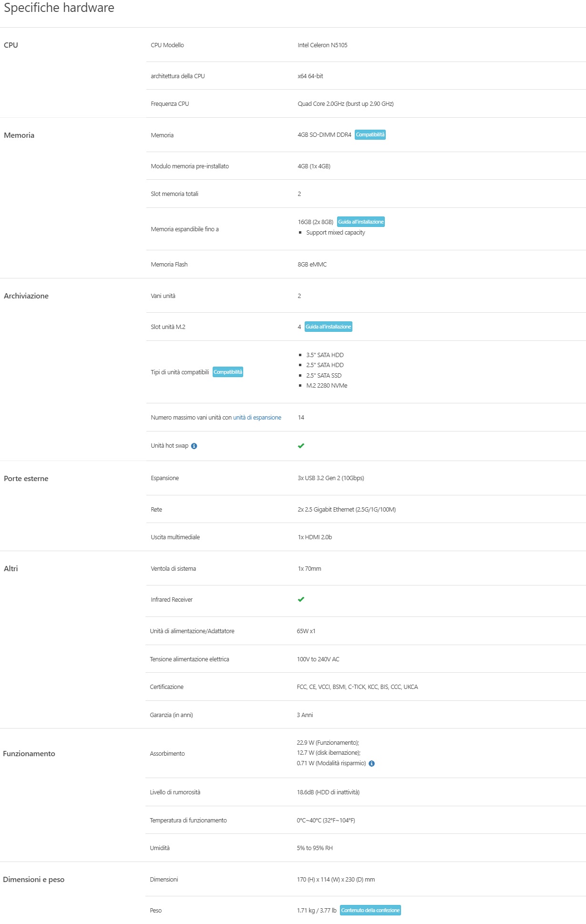
Task: Click the Specifiche hardware page heading
Action: (59, 8)
